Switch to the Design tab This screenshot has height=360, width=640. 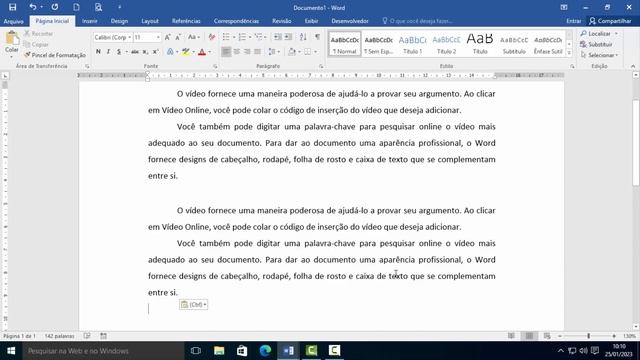pos(119,21)
